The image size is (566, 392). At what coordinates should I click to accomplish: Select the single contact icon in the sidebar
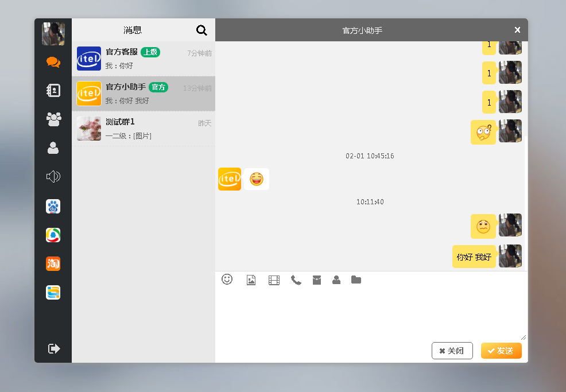pyautogui.click(x=53, y=148)
